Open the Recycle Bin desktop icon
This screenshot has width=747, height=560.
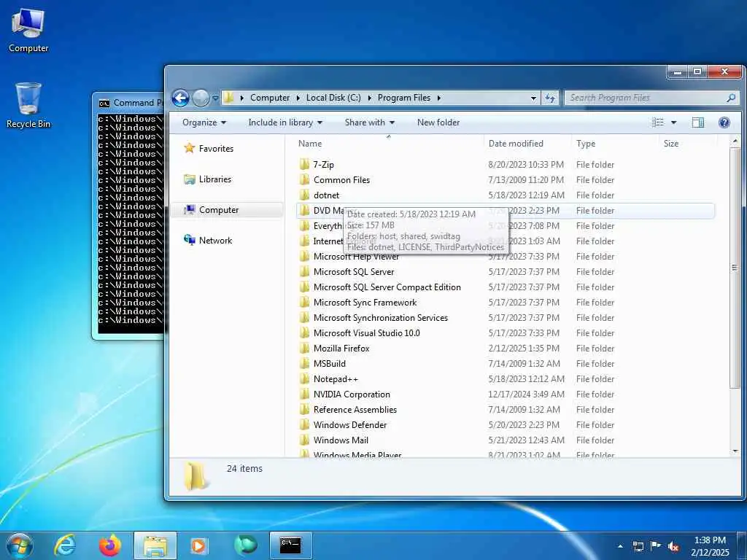[28, 105]
